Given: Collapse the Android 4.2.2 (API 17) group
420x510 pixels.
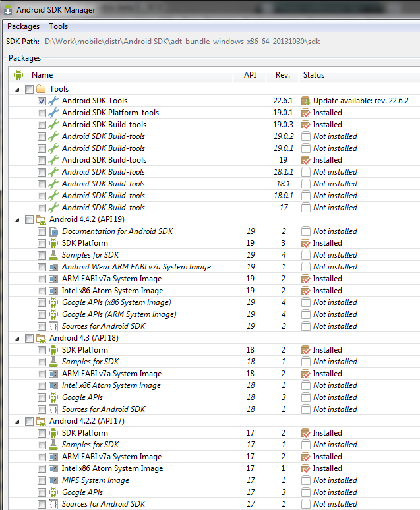Looking at the screenshot, I should click(17, 422).
